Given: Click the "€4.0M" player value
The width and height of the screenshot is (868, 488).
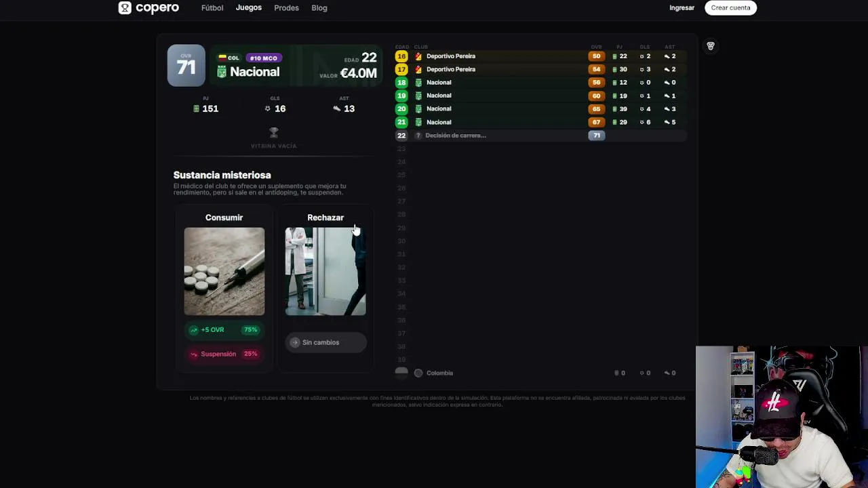Looking at the screenshot, I should click(358, 73).
